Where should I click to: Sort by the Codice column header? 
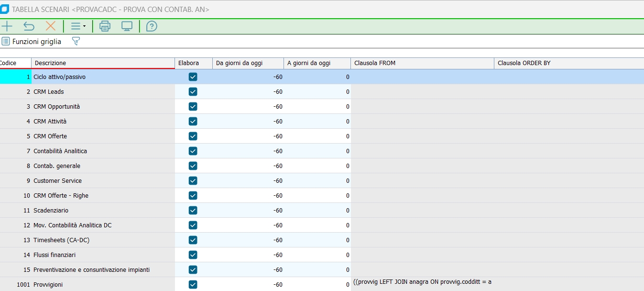point(15,63)
